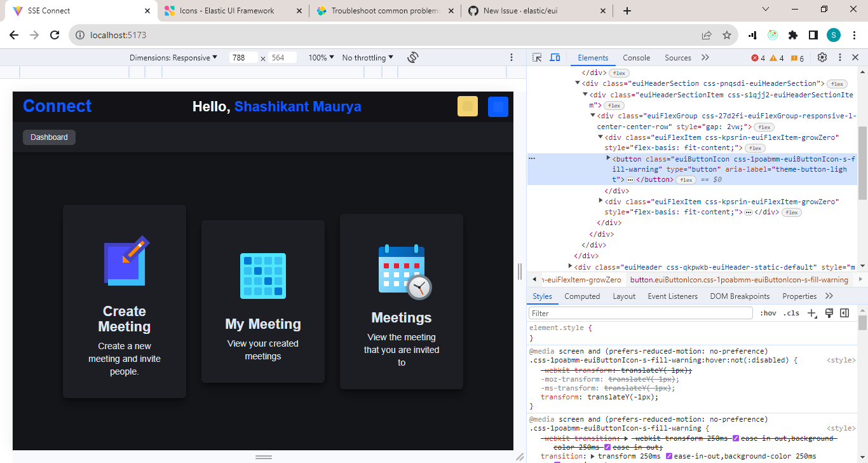Switch to the Computed tab in Styles pane

point(582,296)
